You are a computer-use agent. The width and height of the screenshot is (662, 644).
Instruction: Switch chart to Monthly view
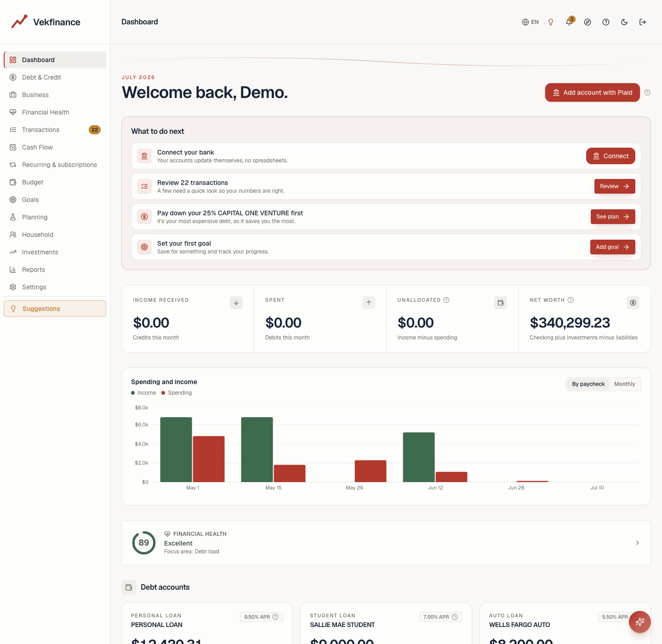coord(625,384)
